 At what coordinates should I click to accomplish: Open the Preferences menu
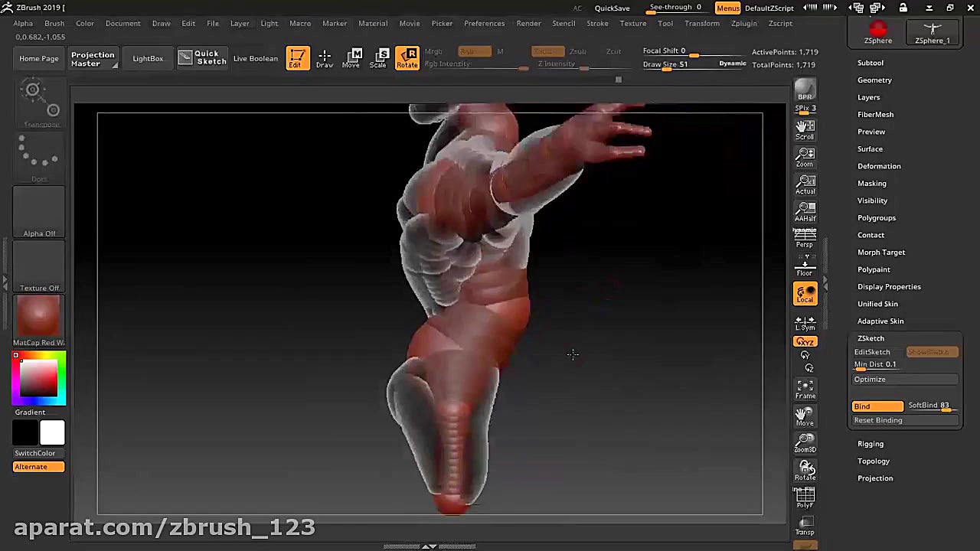click(484, 24)
